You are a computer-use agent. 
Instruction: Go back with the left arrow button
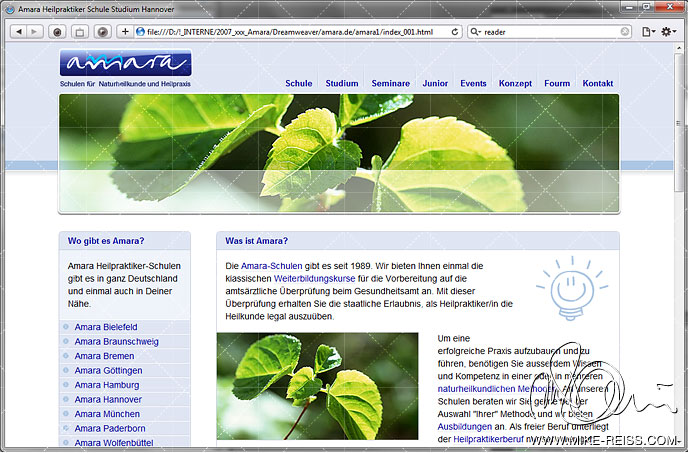[19, 32]
